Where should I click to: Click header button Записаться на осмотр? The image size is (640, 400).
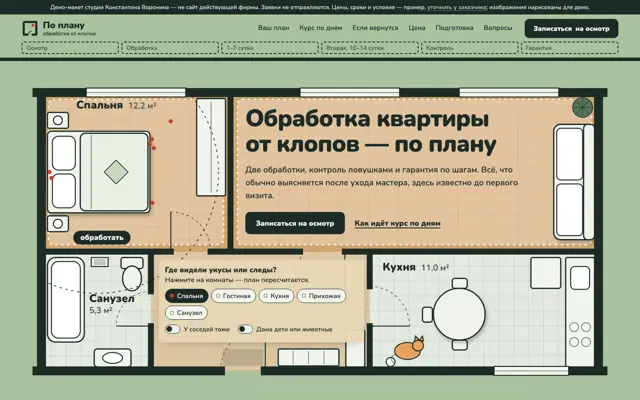click(571, 29)
